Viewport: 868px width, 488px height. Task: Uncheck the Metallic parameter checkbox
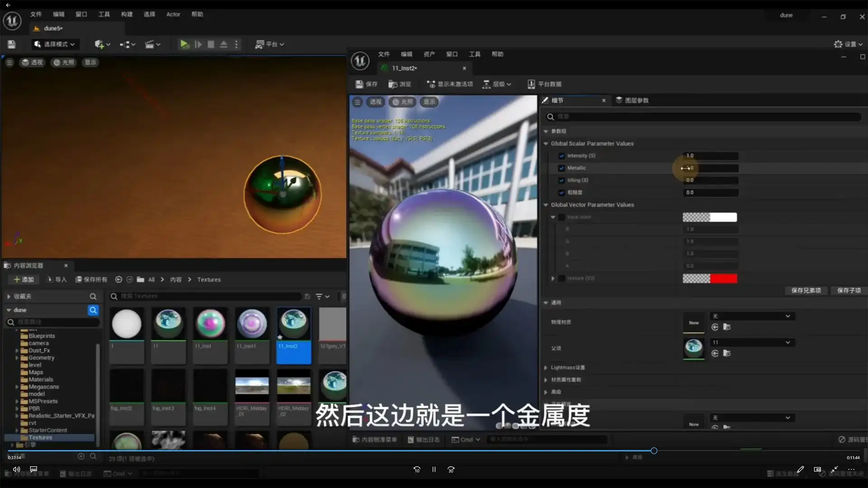561,168
